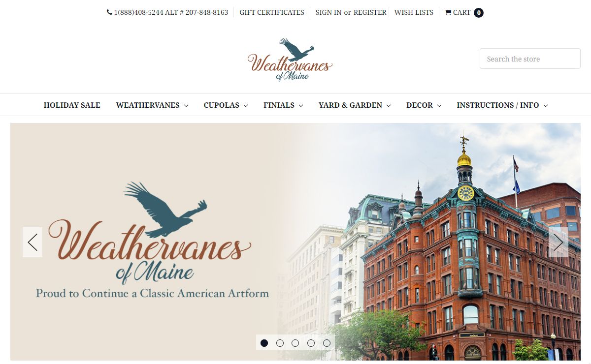This screenshot has height=364, width=591.
Task: Open the shopping cart icon
Action: (448, 12)
